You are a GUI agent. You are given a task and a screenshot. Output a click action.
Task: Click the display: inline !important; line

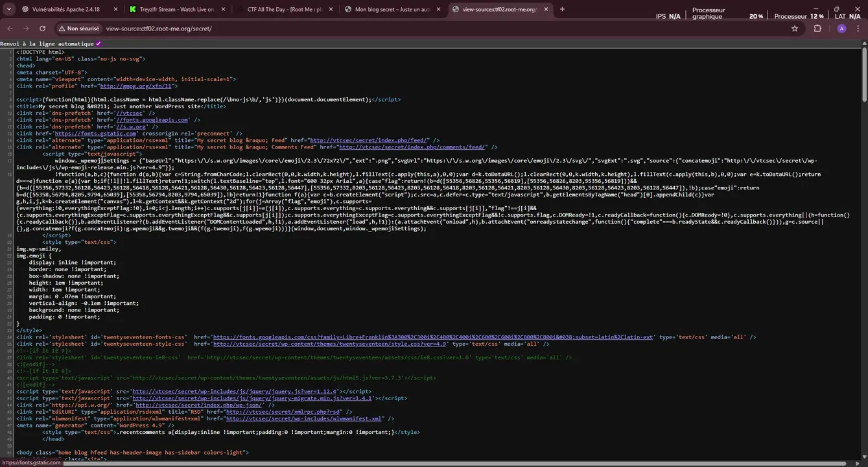click(x=73, y=262)
